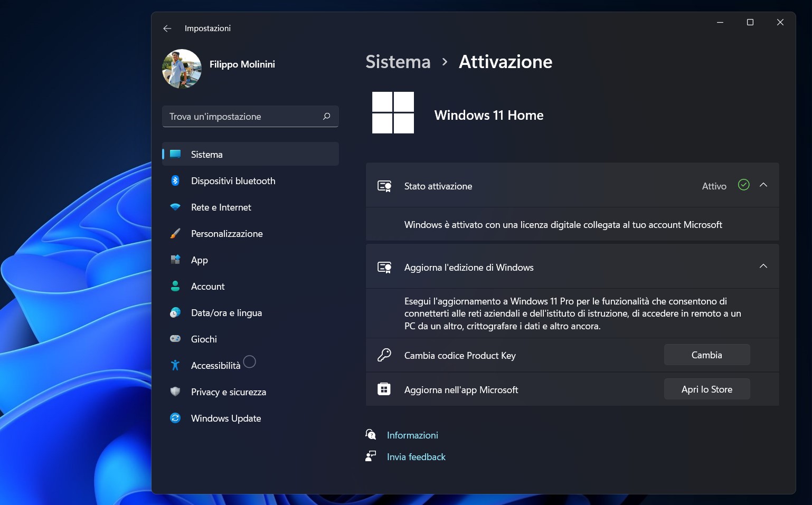Click the Accessibilità figure icon
The width and height of the screenshot is (812, 505).
coord(175,365)
